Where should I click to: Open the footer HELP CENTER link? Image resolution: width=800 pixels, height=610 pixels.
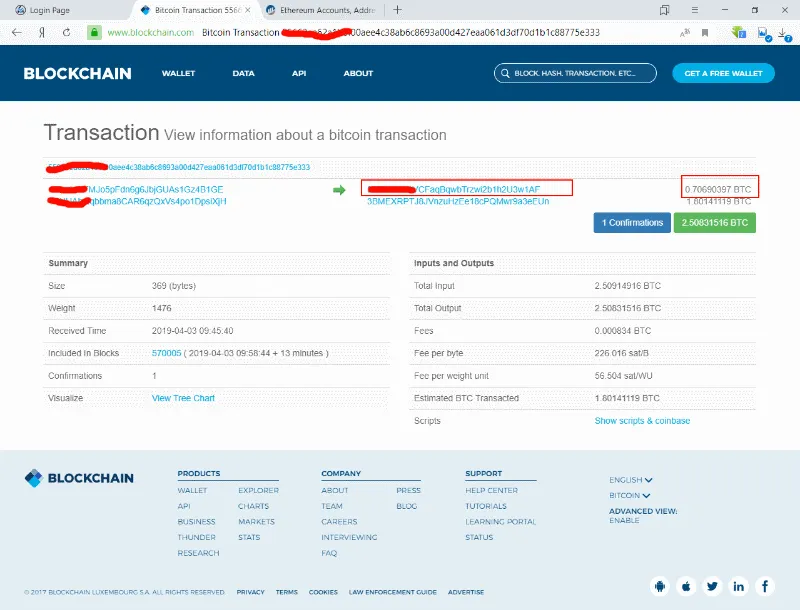(491, 490)
